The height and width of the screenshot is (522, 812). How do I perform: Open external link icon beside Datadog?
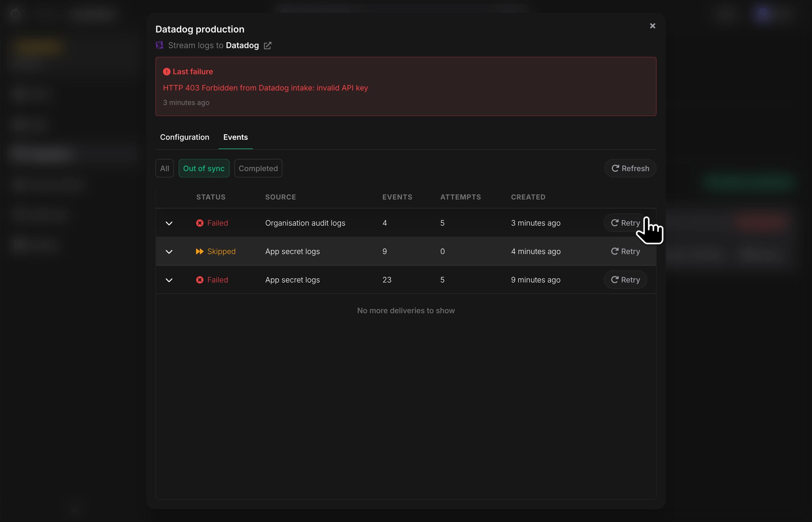pyautogui.click(x=267, y=46)
